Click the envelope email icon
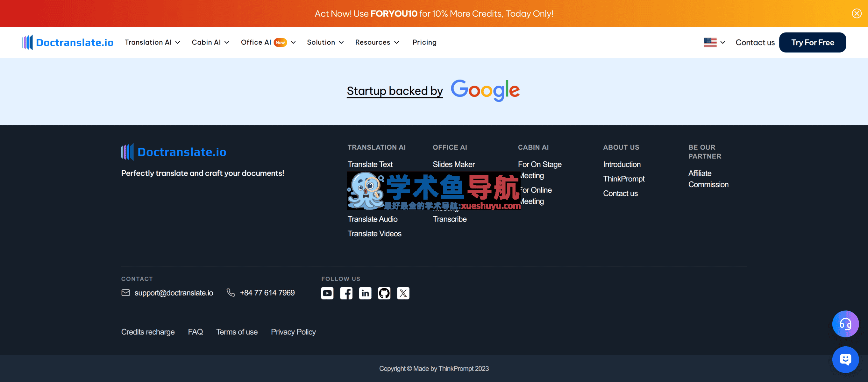The height and width of the screenshot is (382, 868). click(125, 293)
